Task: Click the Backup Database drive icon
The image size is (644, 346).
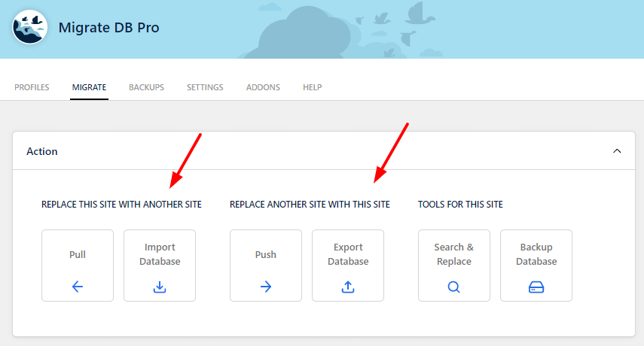Action: click(x=536, y=287)
